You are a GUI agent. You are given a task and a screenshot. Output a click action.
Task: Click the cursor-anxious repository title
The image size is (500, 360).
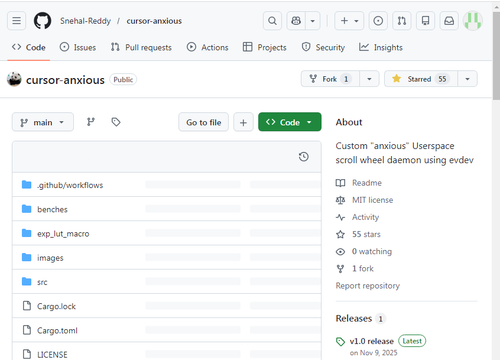[x=65, y=80]
